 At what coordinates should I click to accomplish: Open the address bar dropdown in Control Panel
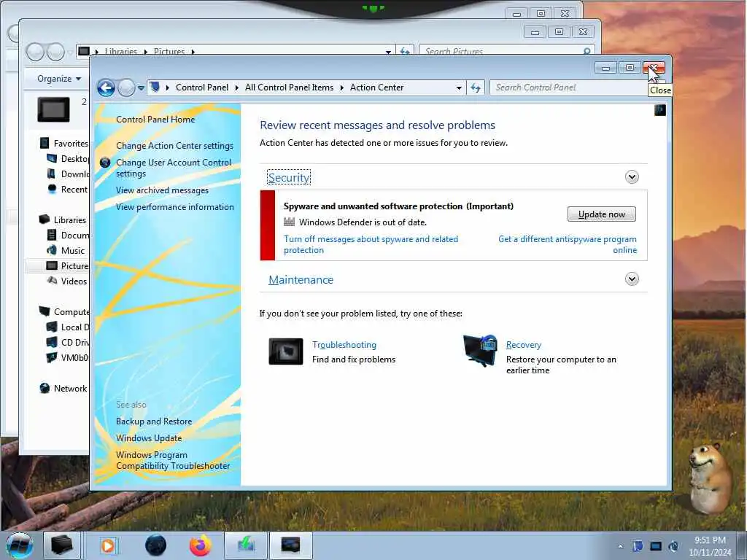pos(459,87)
